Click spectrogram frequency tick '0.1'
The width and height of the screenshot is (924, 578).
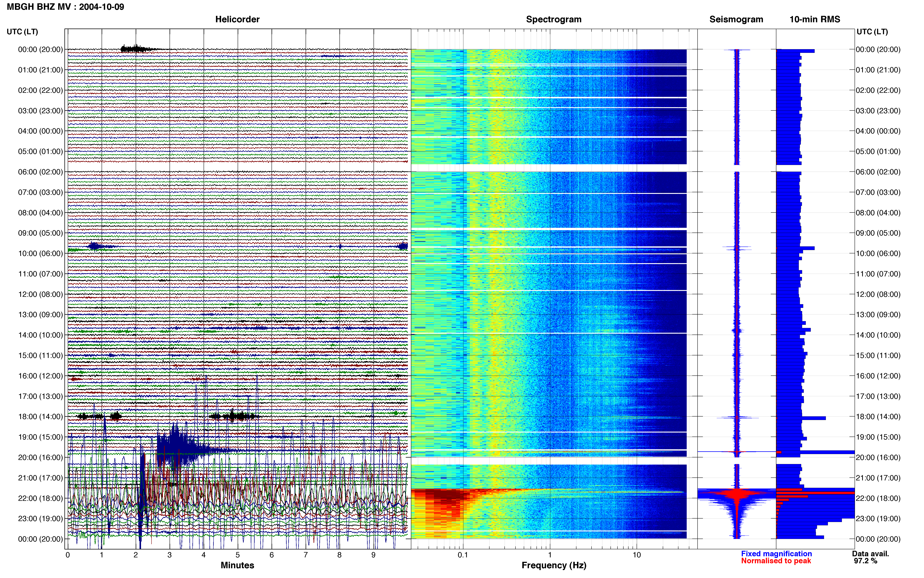click(463, 555)
